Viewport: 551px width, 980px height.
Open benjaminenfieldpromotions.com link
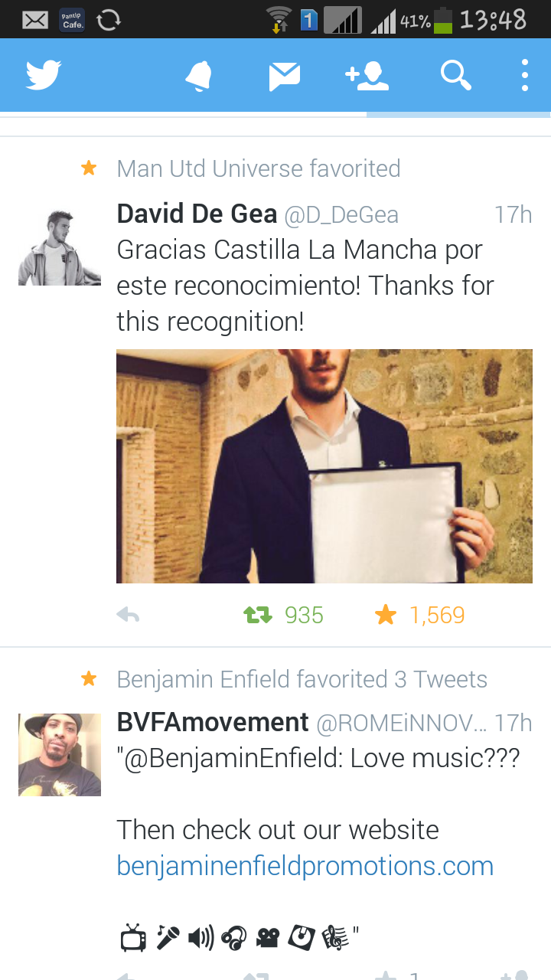(x=305, y=866)
